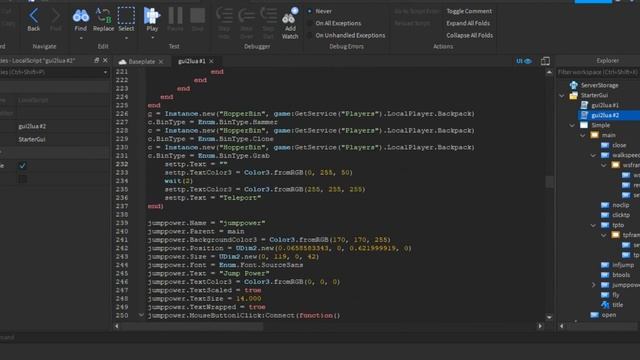640x360 pixels.
Task: Select the title label icon in Explorer
Action: pyautogui.click(x=605, y=305)
